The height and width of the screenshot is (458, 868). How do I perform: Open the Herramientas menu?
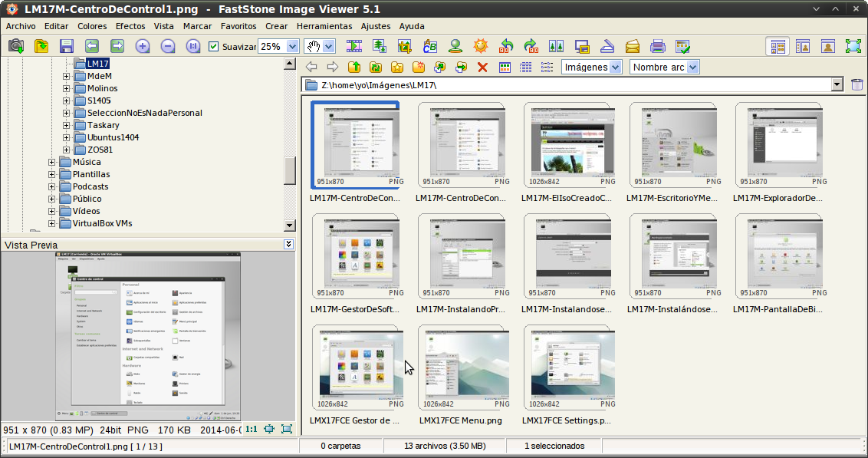pyautogui.click(x=324, y=26)
